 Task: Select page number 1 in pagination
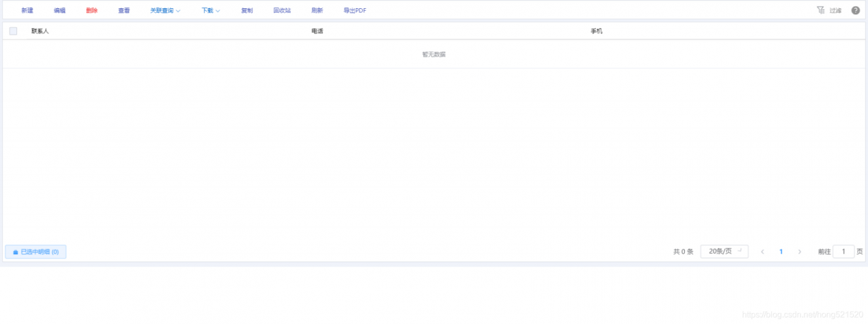781,251
